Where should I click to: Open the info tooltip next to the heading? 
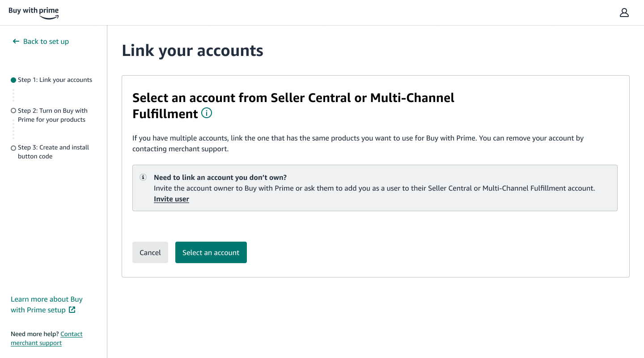(x=206, y=113)
